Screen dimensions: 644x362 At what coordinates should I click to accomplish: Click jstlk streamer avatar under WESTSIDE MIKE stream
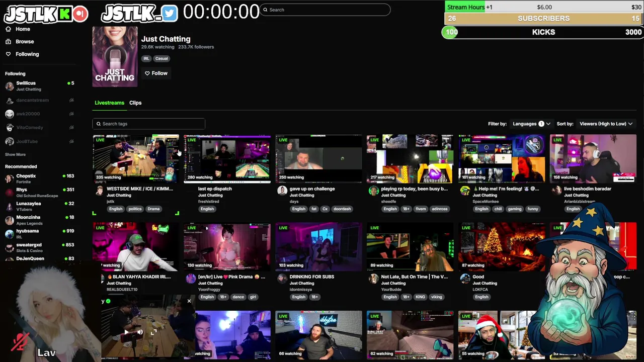pyautogui.click(x=99, y=191)
